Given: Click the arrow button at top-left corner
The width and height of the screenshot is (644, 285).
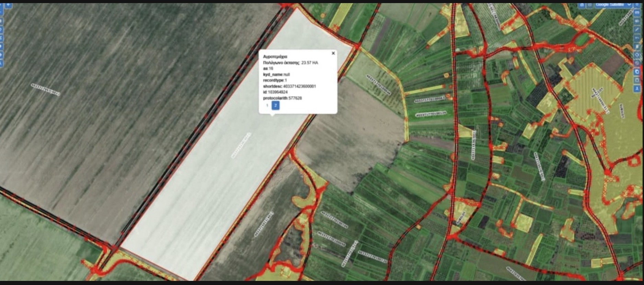Looking at the screenshot, I should click(8, 5).
